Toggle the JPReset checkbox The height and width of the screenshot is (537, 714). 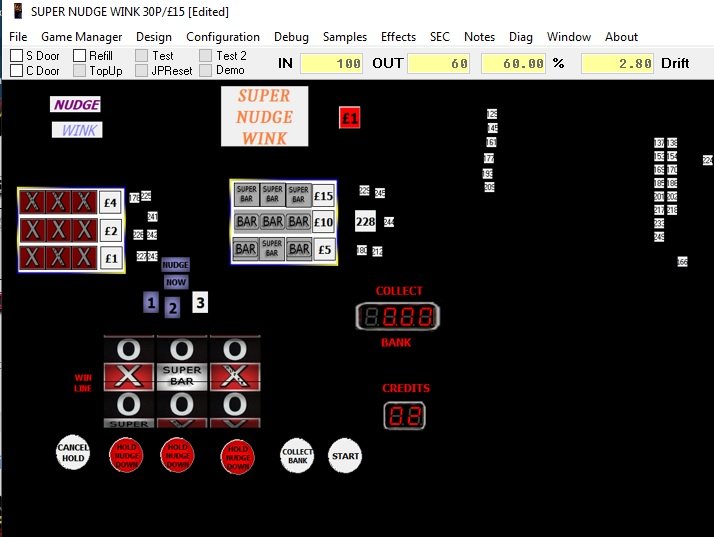pyautogui.click(x=142, y=71)
